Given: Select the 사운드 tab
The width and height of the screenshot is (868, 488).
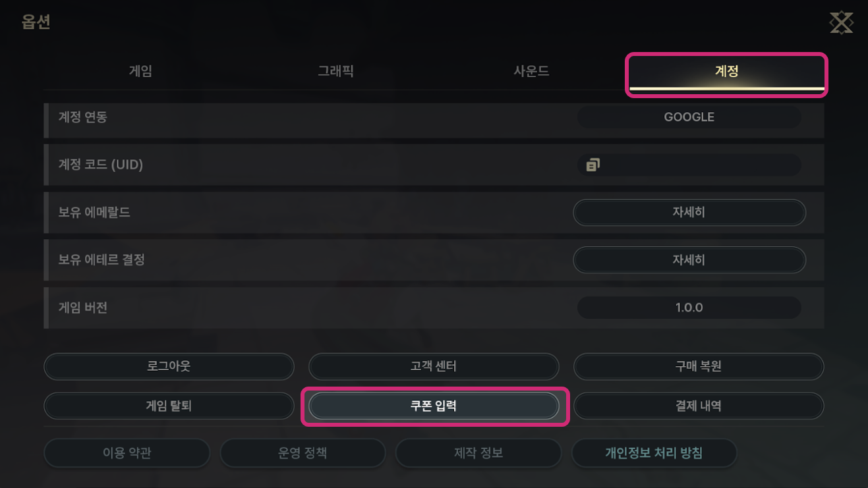Looking at the screenshot, I should 531,71.
